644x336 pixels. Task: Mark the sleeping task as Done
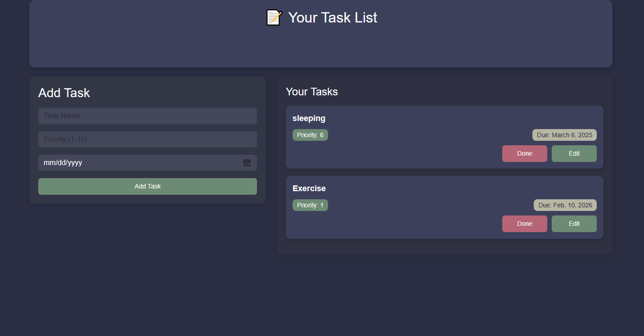[525, 153]
